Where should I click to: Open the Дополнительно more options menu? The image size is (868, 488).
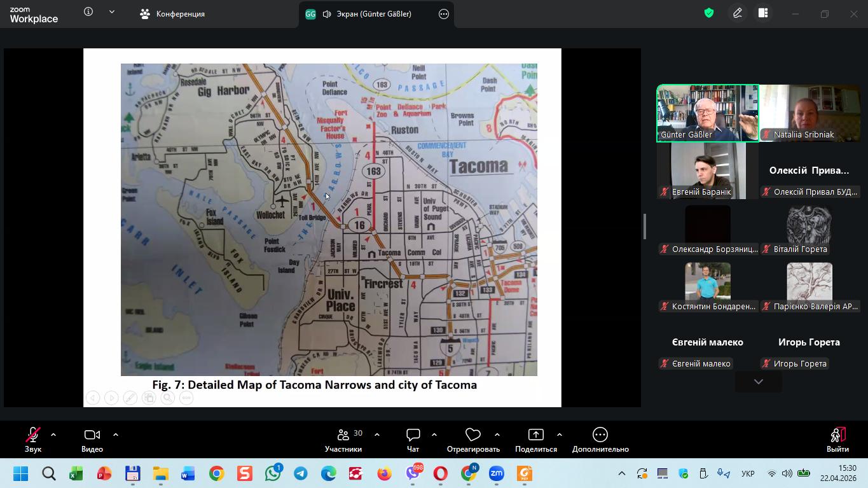[x=600, y=436]
